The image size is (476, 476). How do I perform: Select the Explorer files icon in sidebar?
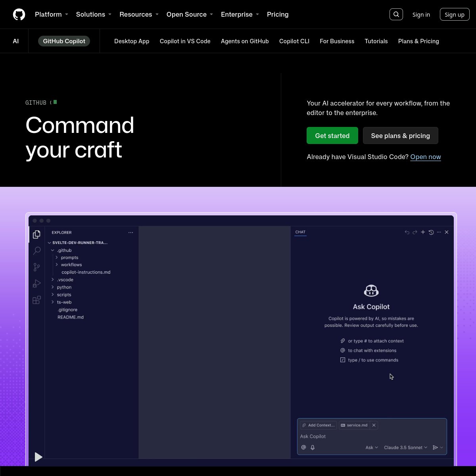click(x=36, y=234)
